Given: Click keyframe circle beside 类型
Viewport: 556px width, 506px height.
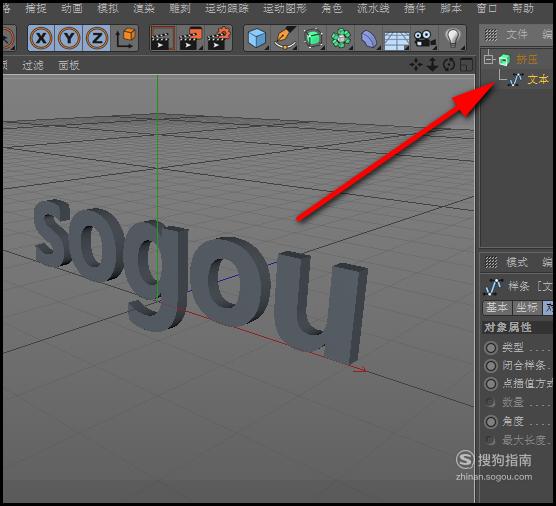Looking at the screenshot, I should pos(491,348).
